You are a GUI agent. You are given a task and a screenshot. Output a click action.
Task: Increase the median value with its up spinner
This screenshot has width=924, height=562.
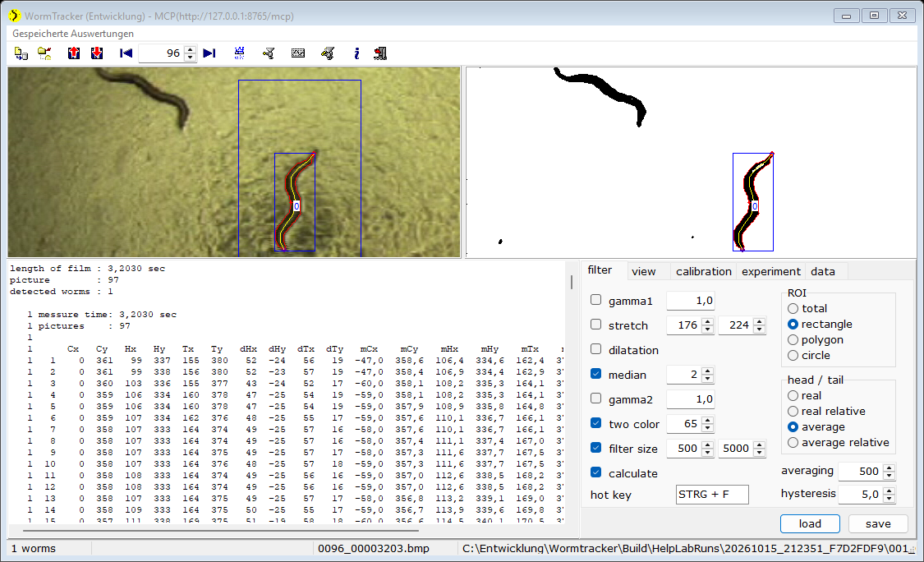[708, 371]
